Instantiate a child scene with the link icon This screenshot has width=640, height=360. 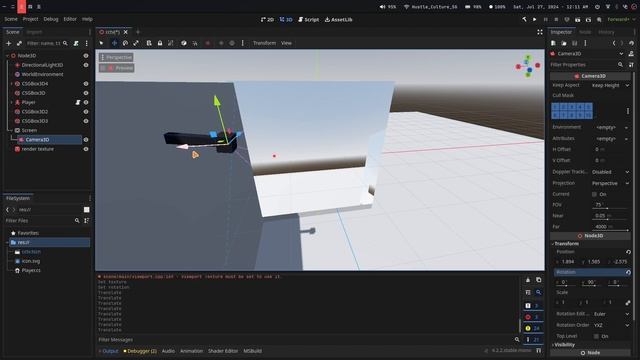[x=19, y=43]
